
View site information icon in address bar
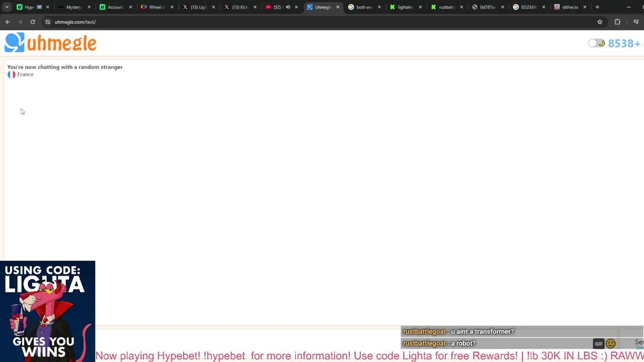coord(47,22)
